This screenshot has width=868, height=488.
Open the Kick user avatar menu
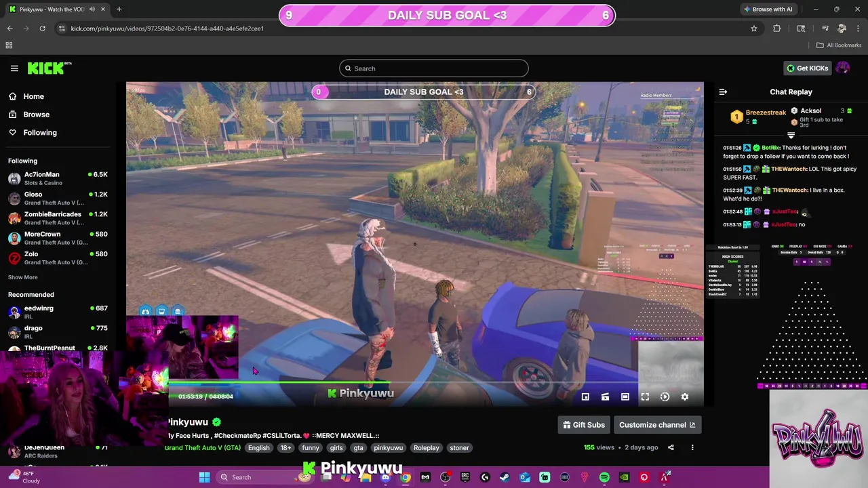pos(843,68)
